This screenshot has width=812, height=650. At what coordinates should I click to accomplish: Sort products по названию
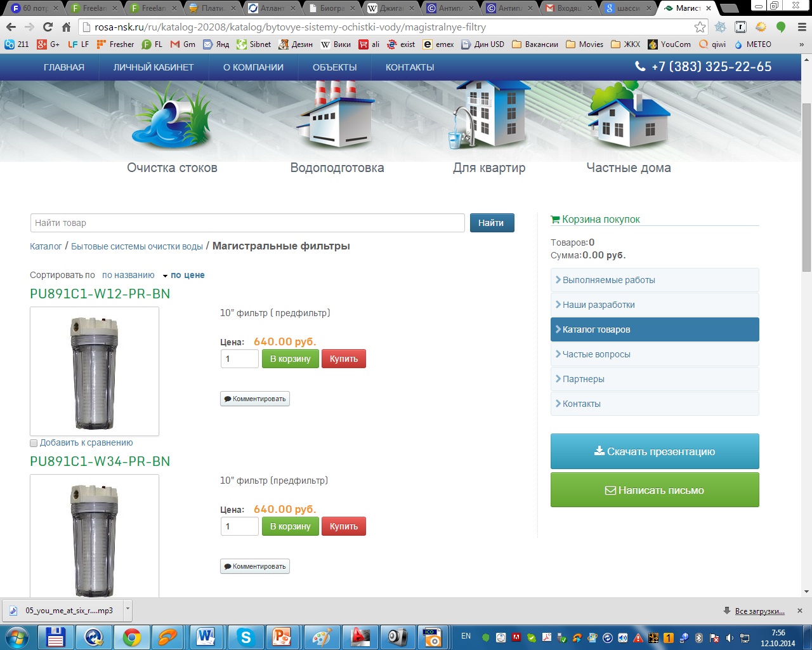(x=128, y=275)
